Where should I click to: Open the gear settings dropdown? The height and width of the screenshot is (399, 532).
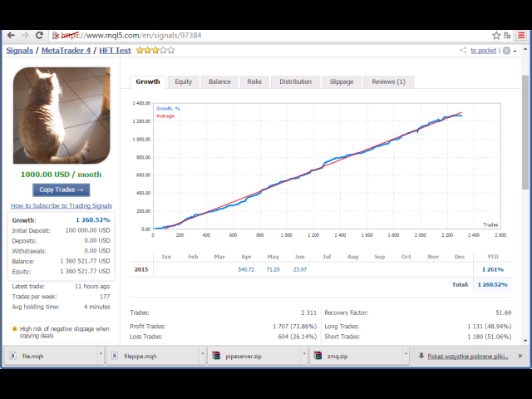point(507,51)
